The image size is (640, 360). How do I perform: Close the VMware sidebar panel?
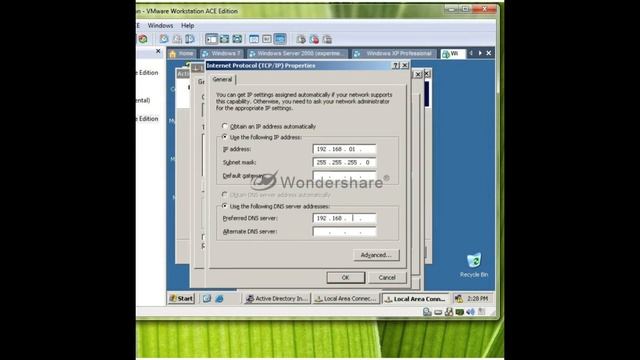[x=158, y=51]
